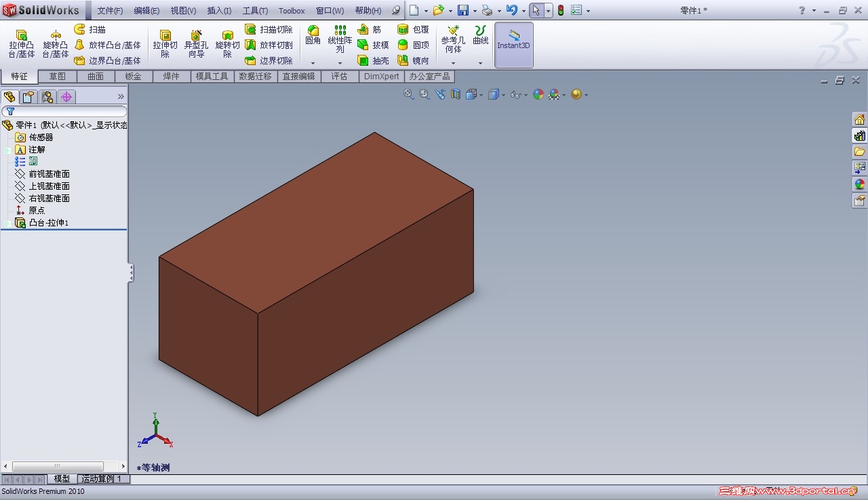Expand the 注解 annotations tree node
The image size is (868, 500).
pos(8,150)
